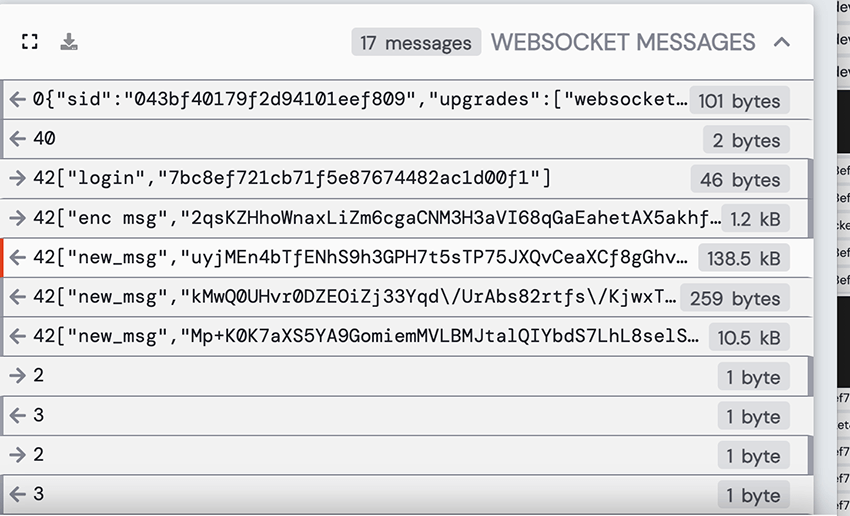Click the 17 messages count badge

click(415, 43)
